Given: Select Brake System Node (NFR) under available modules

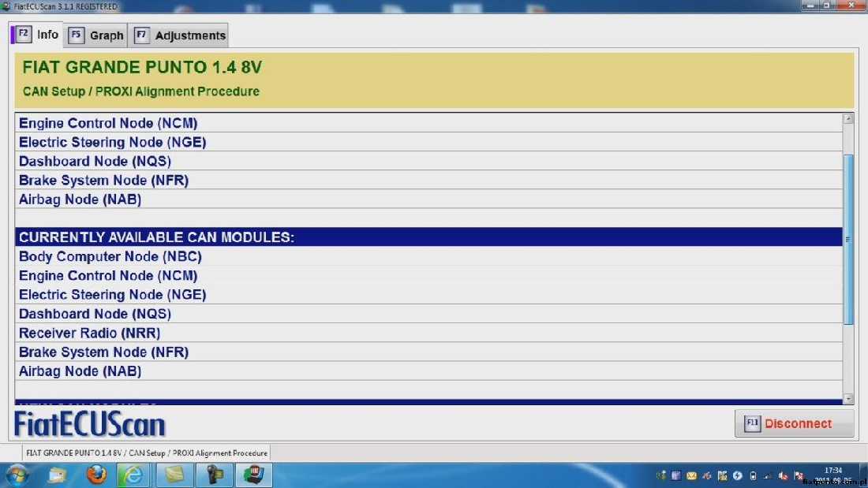Looking at the screenshot, I should tap(428, 352).
